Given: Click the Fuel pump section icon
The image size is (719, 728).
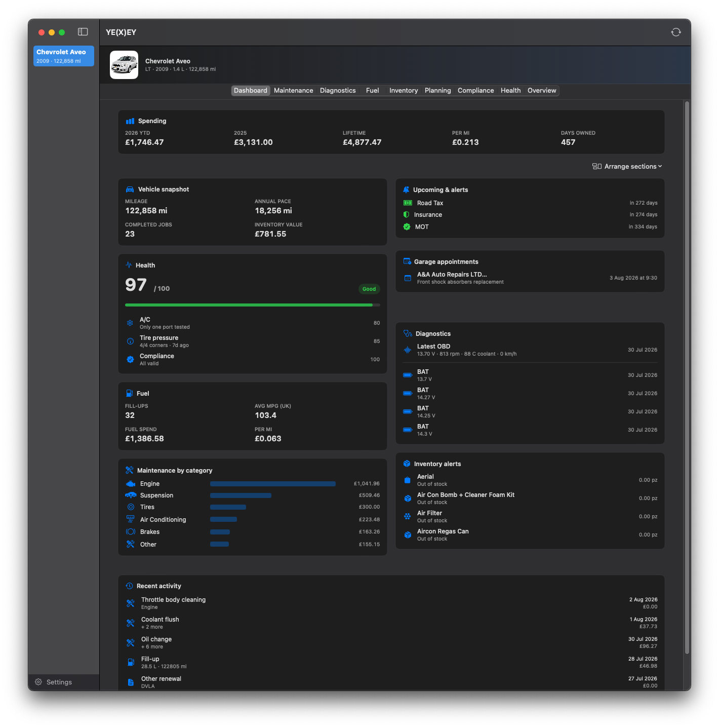Looking at the screenshot, I should (129, 393).
